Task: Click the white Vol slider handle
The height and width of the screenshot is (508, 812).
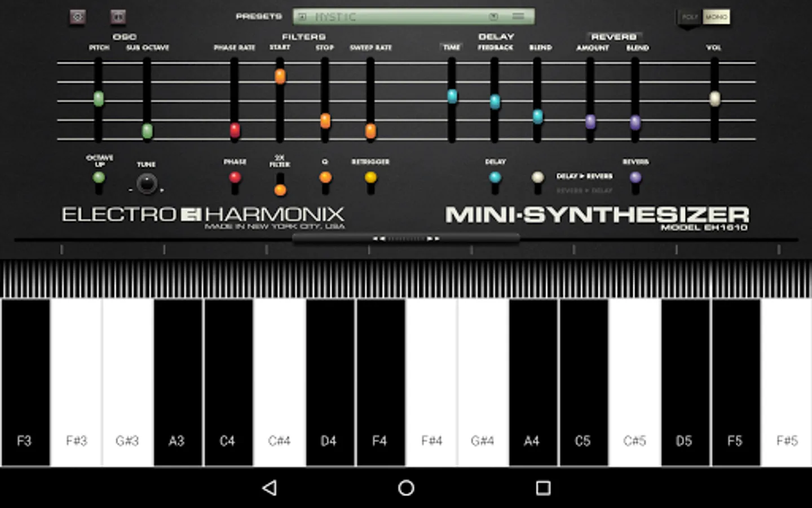Action: tap(714, 99)
